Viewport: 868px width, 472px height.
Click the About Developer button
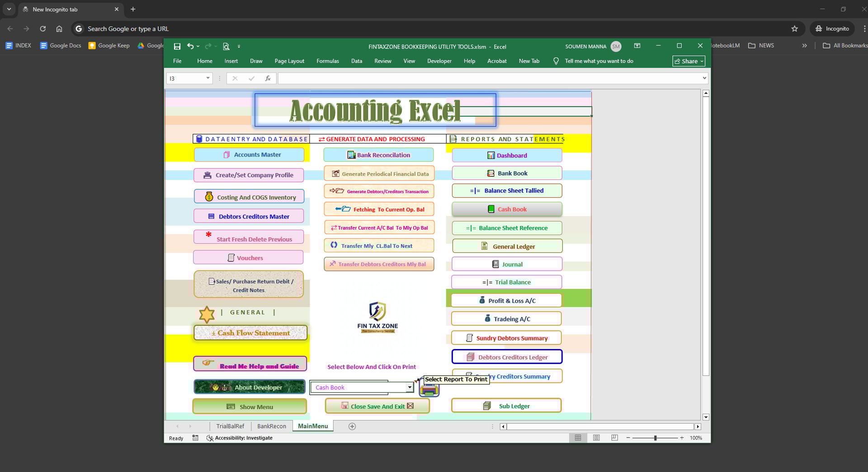point(250,387)
